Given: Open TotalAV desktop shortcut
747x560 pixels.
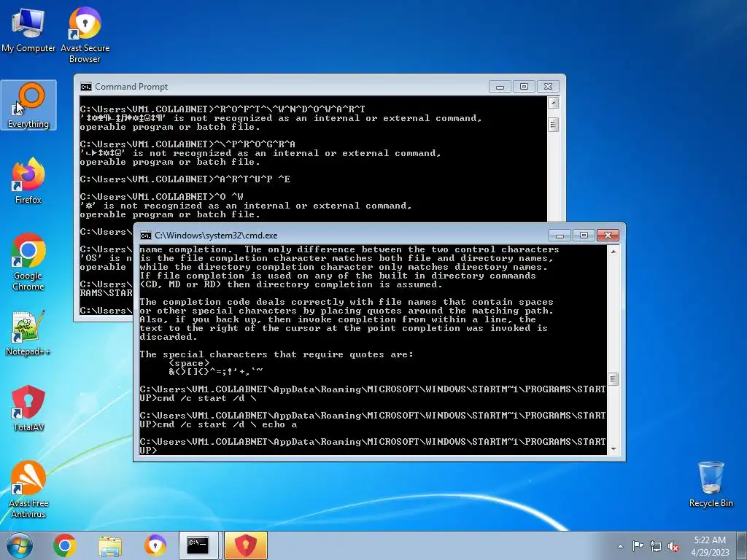Looking at the screenshot, I should coord(28,408).
